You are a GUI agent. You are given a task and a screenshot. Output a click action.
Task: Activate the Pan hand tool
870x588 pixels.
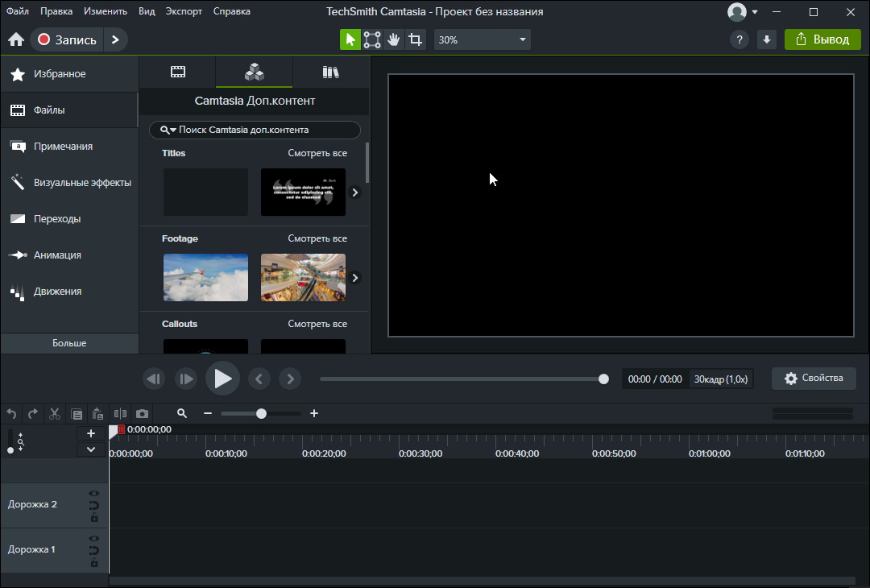(393, 39)
